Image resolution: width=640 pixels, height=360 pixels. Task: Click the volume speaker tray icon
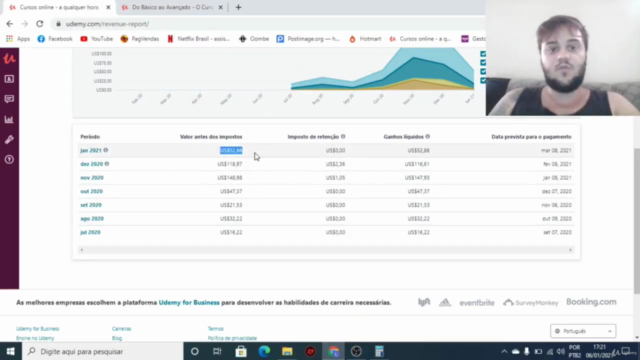tap(560, 351)
